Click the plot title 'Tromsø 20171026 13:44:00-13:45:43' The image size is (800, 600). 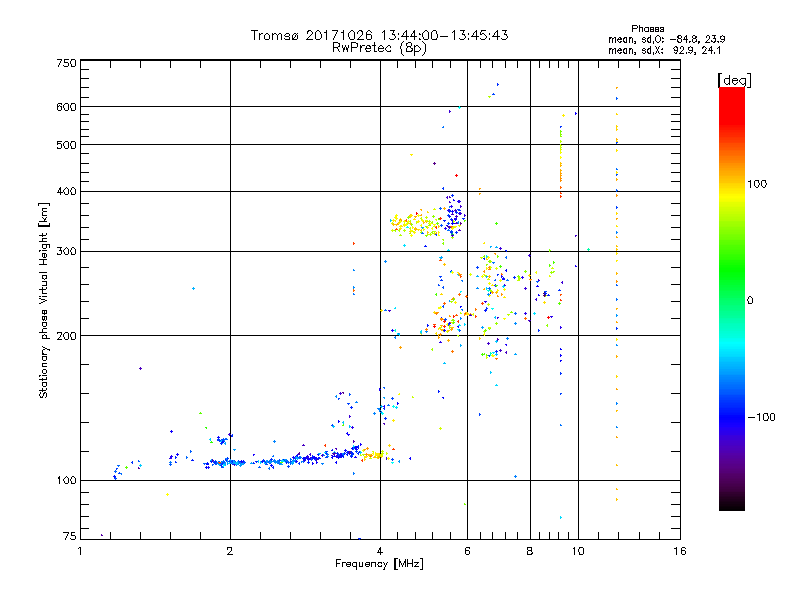click(x=379, y=35)
